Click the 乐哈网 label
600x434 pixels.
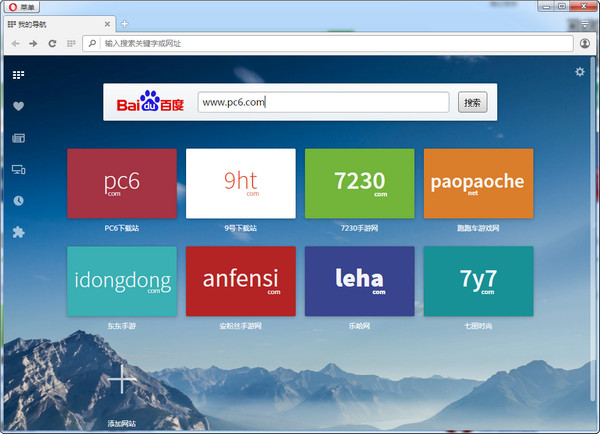click(360, 326)
